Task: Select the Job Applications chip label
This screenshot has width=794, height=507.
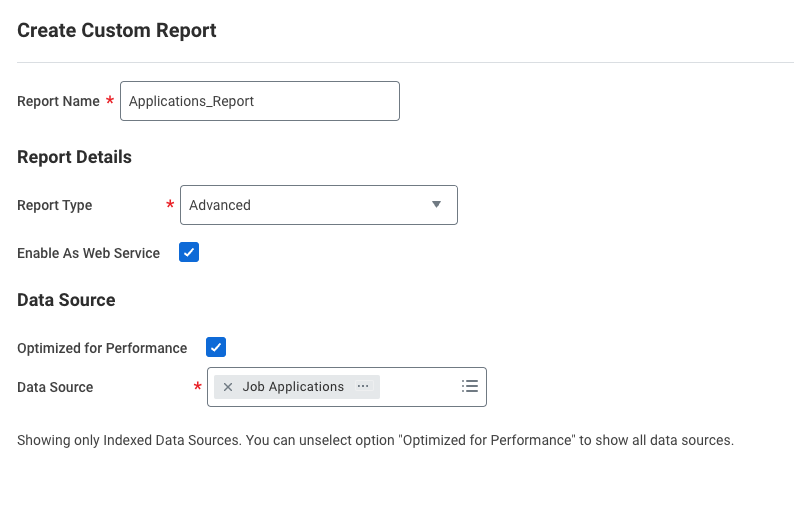Action: tap(293, 387)
